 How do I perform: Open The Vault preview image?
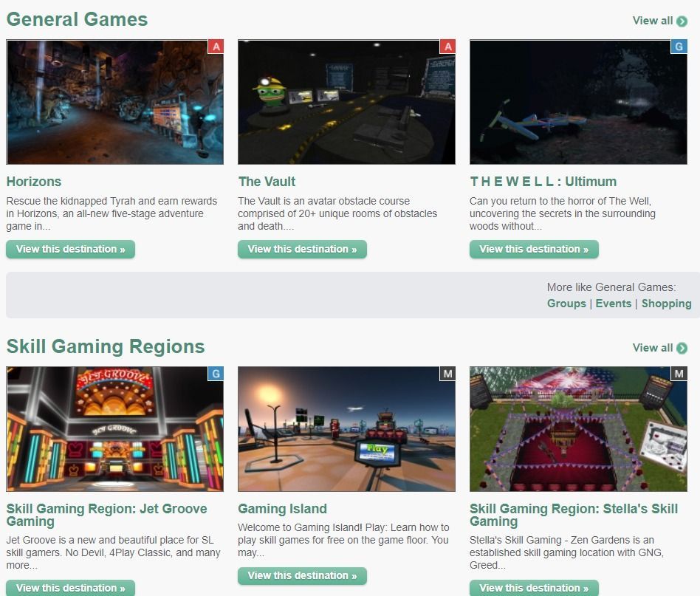[x=346, y=102]
